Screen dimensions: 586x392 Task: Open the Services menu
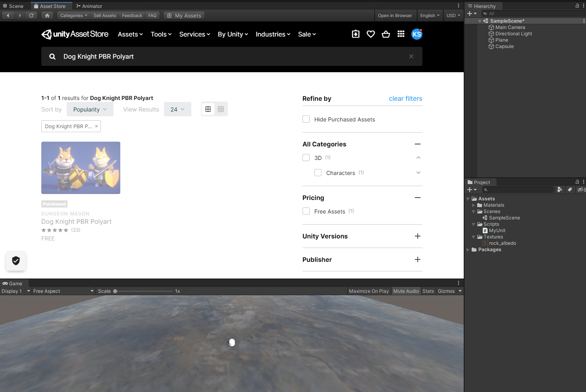(x=195, y=34)
